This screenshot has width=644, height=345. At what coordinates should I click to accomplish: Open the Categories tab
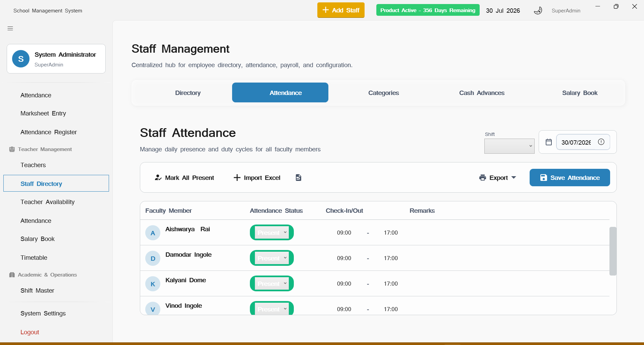click(x=383, y=93)
